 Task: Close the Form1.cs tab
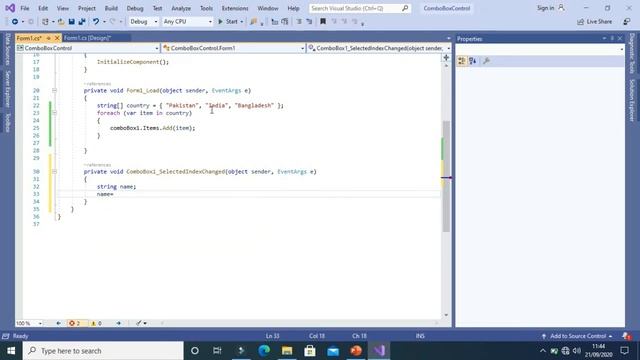pos(57,38)
